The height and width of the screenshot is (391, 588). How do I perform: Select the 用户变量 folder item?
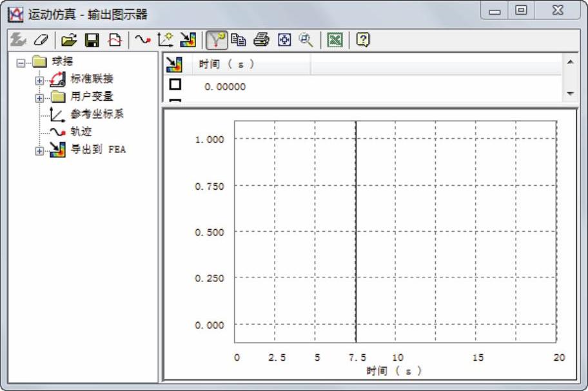click(x=92, y=96)
